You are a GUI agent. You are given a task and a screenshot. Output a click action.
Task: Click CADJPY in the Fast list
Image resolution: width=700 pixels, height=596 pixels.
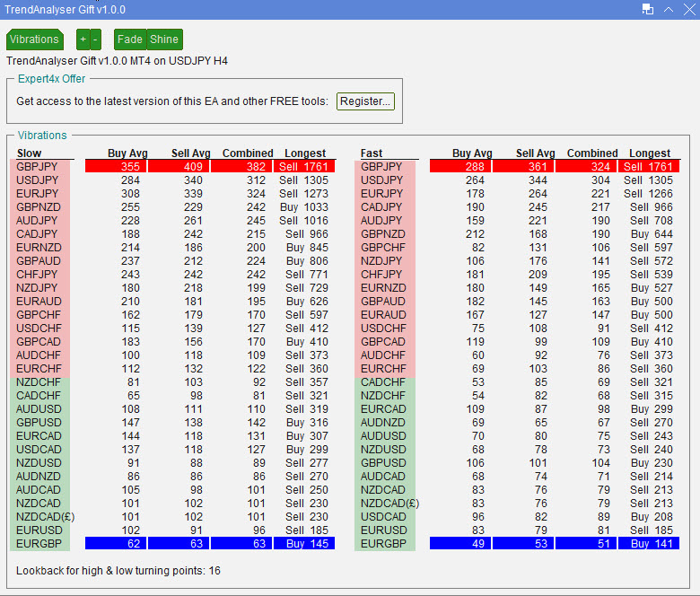[x=381, y=207]
